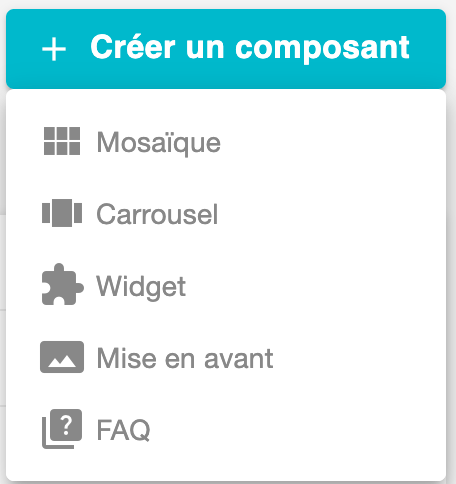
Task: Add a Carrousel component
Action: [226, 214]
